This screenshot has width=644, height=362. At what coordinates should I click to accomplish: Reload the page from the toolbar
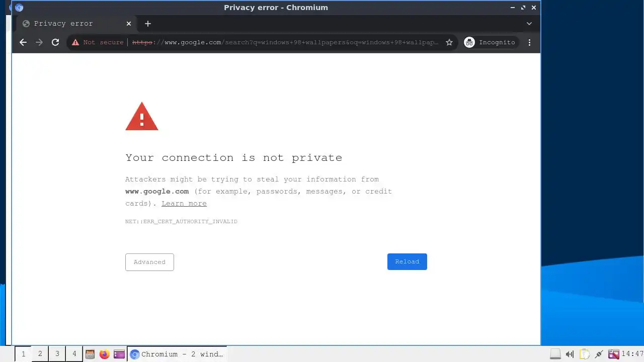coord(55,42)
